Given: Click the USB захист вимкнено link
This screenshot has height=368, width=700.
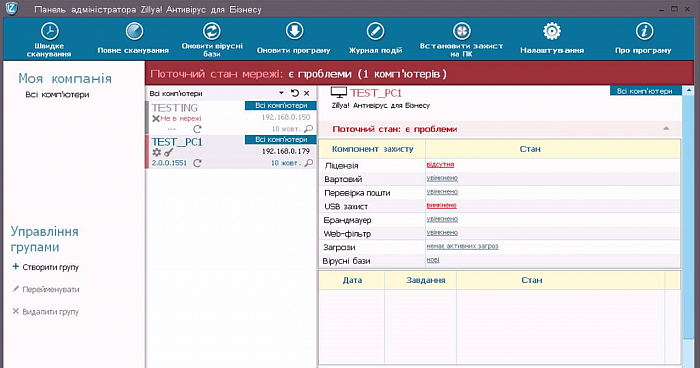Looking at the screenshot, I should [x=442, y=205].
